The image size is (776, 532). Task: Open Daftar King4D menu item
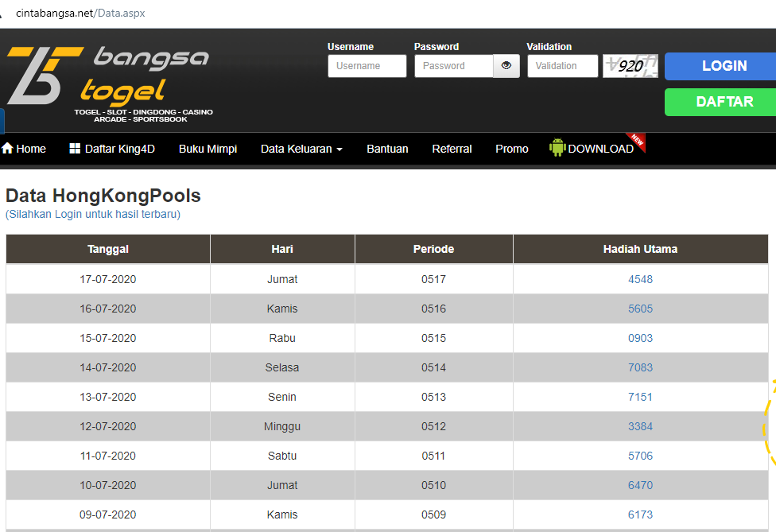(x=112, y=149)
